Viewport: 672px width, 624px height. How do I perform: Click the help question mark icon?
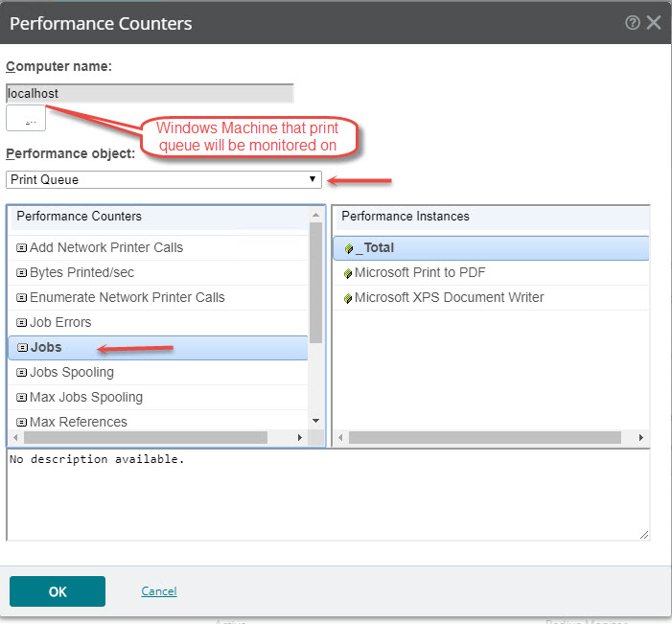pos(632,23)
